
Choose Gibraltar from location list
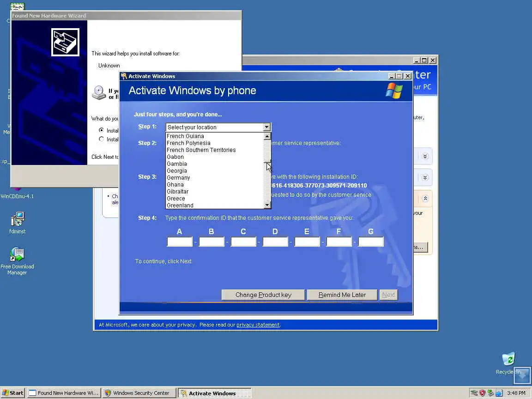tap(215, 191)
